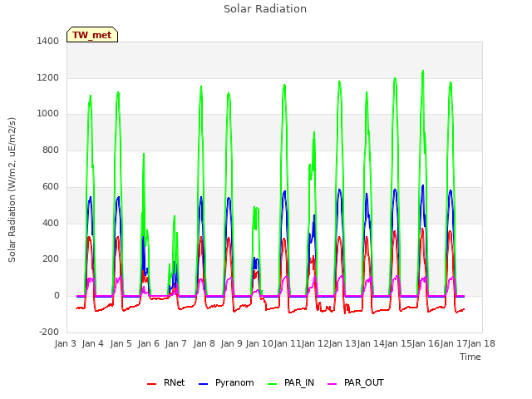
Task: Click the Time x-axis label
Action: [x=470, y=357]
